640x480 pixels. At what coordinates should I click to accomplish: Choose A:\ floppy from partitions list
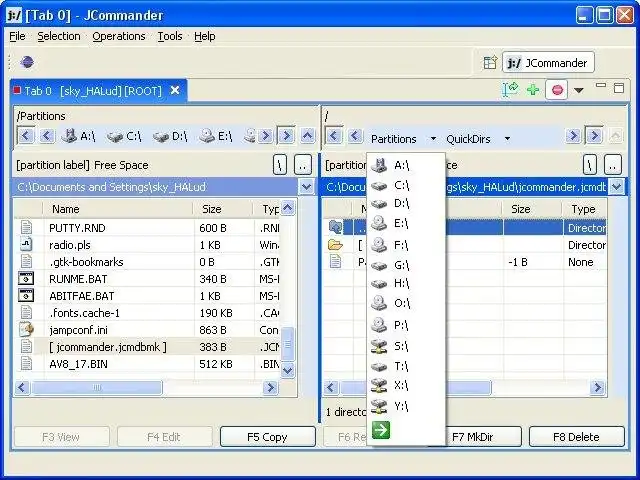[x=406, y=165]
